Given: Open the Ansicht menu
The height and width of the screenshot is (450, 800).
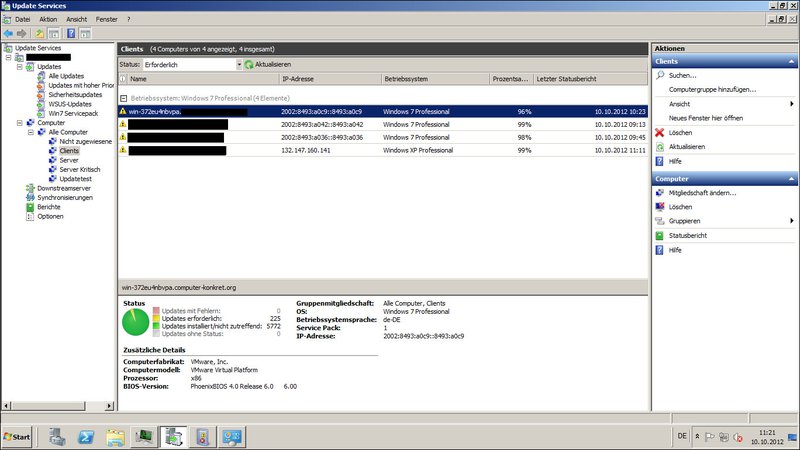Looking at the screenshot, I should pyautogui.click(x=77, y=19).
